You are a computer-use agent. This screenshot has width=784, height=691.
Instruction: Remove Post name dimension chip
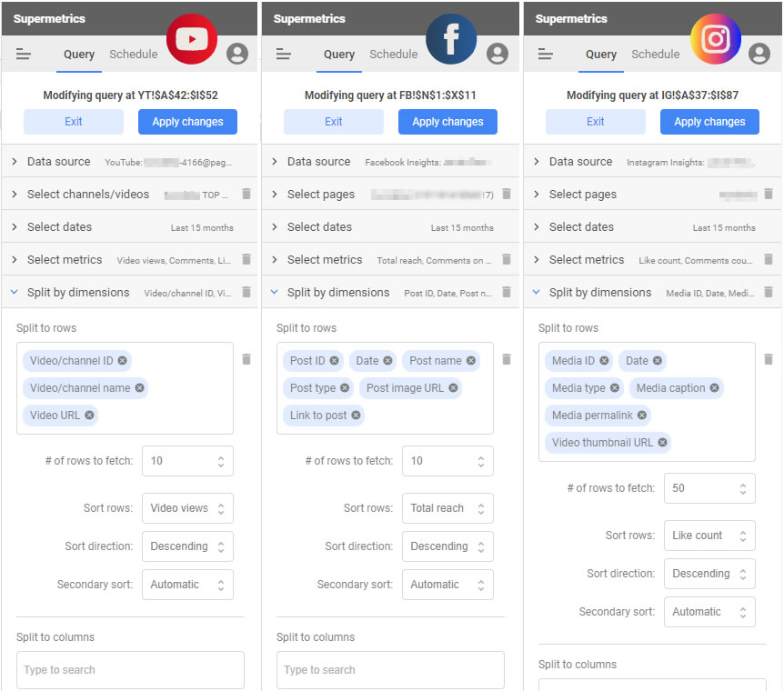(471, 360)
